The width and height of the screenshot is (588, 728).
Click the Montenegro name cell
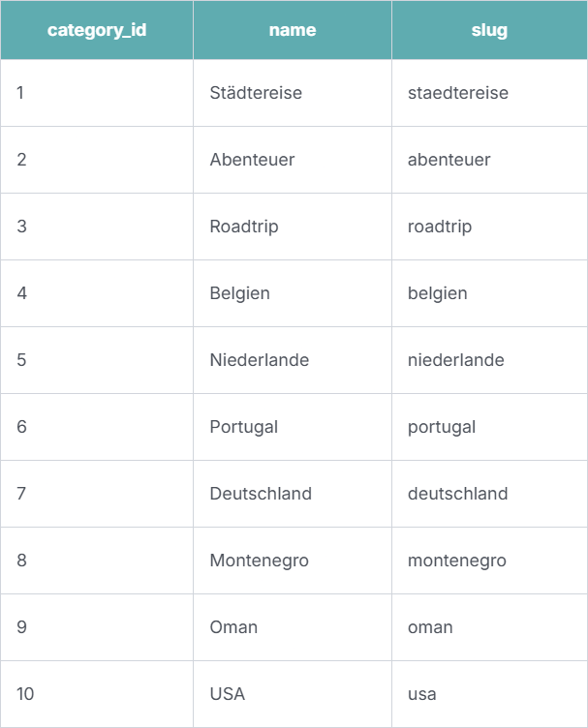point(259,561)
